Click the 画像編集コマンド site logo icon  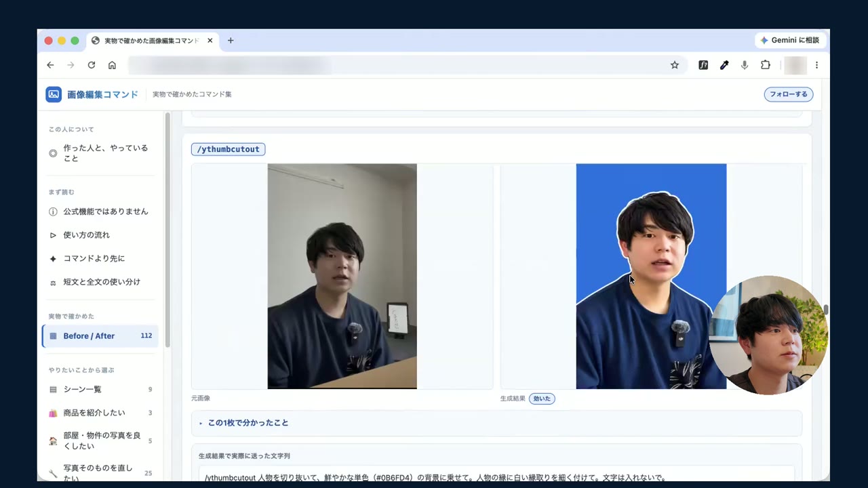[54, 94]
